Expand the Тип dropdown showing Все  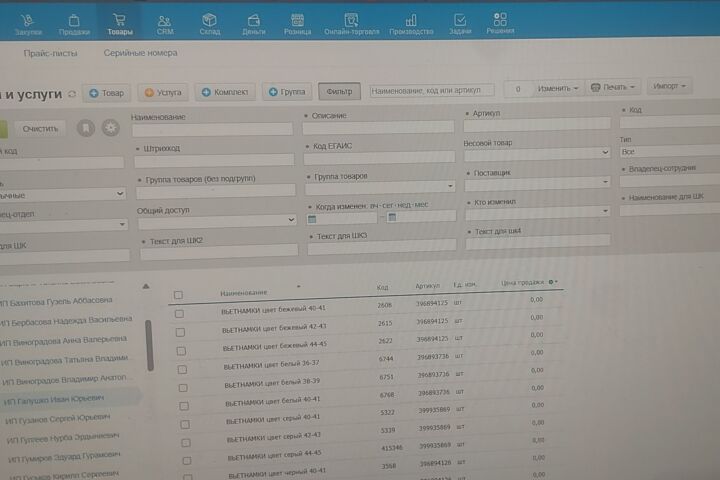click(669, 151)
